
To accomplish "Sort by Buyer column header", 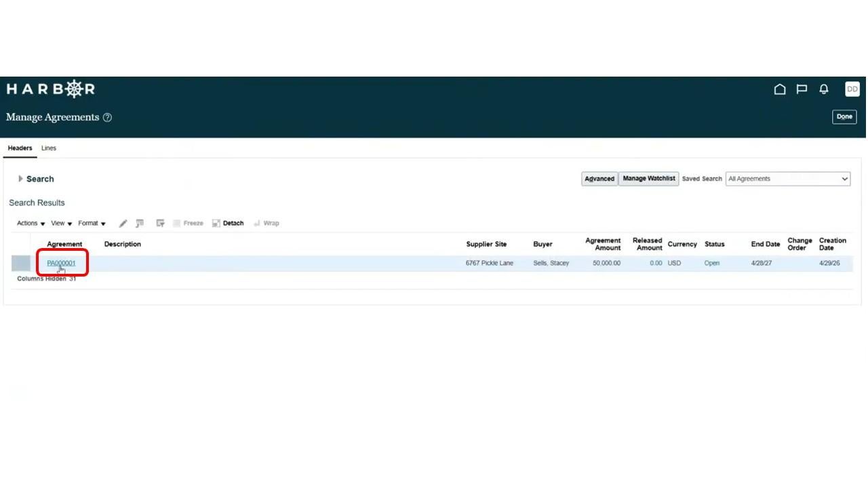I will 542,244.
